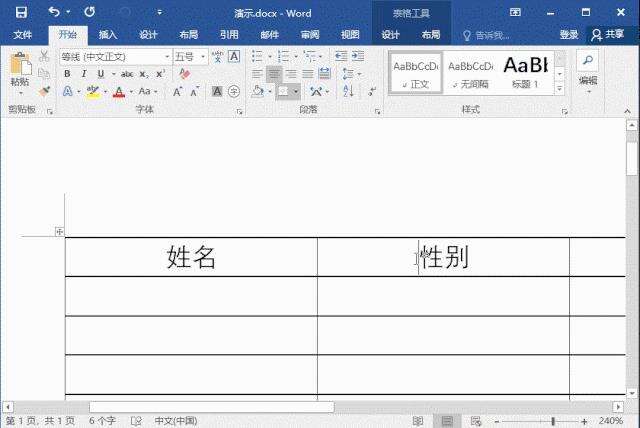Click the Save icon in title bar
640x428 pixels.
tap(21, 12)
